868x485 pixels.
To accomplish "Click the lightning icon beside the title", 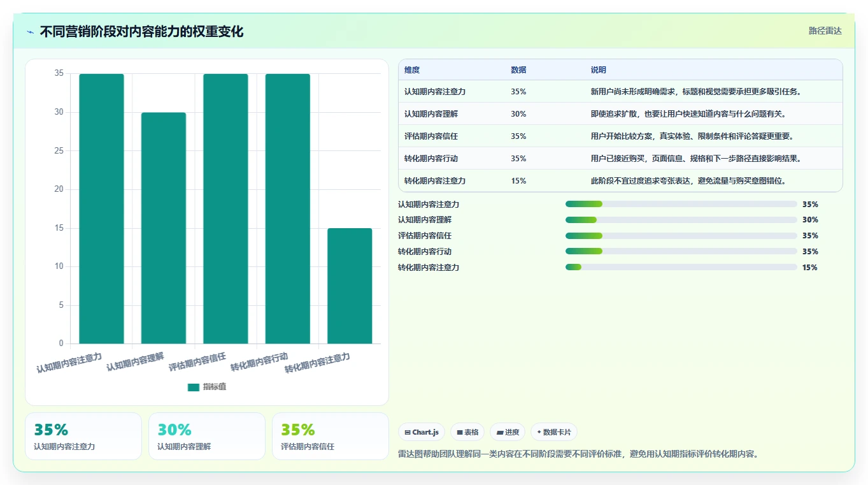I will tap(30, 32).
